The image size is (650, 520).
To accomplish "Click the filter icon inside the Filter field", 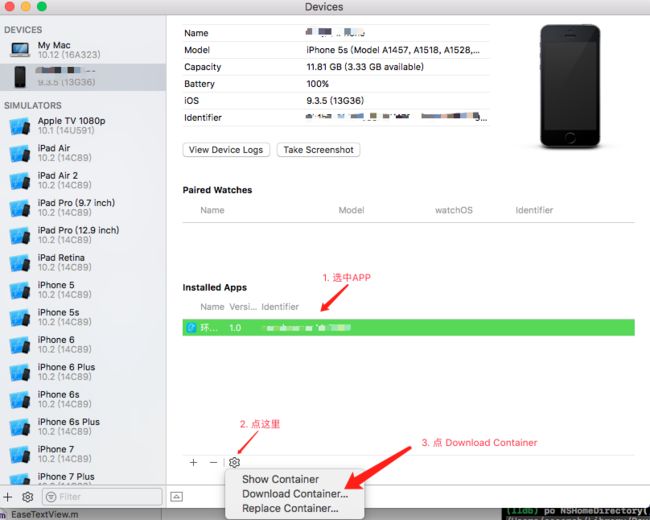I will [51, 496].
